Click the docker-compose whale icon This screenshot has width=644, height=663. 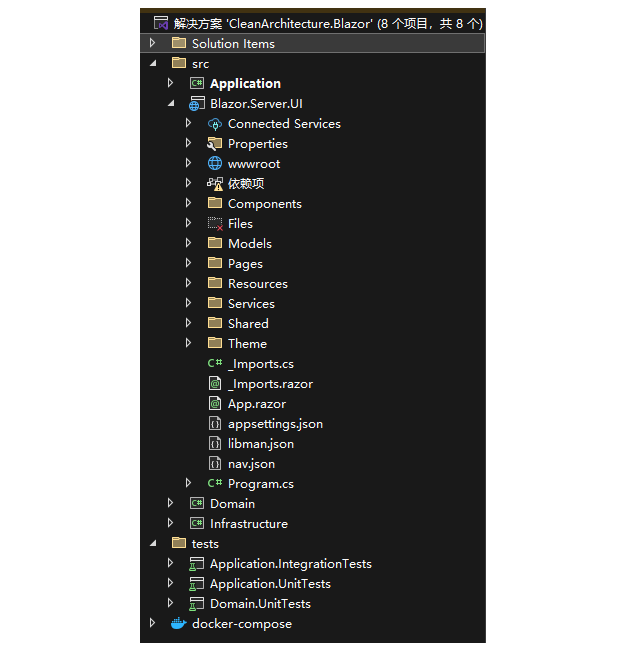(178, 623)
